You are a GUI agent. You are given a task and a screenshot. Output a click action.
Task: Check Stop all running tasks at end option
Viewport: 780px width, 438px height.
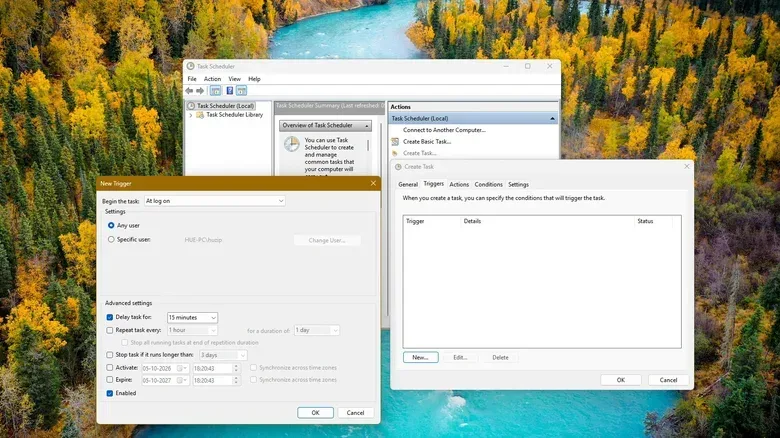tap(124, 342)
